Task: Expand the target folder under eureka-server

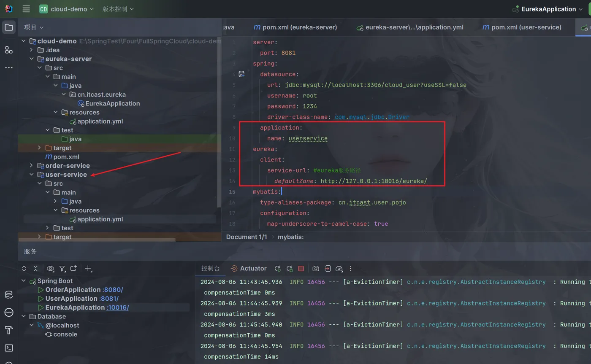Action: point(39,148)
